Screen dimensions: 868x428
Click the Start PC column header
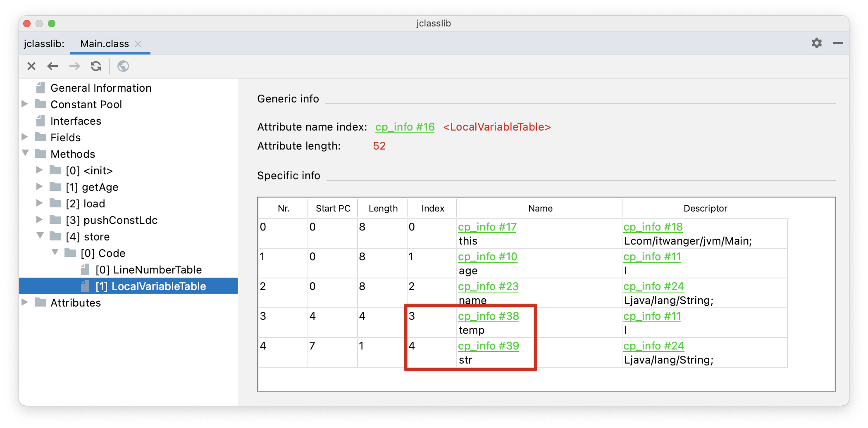click(333, 209)
